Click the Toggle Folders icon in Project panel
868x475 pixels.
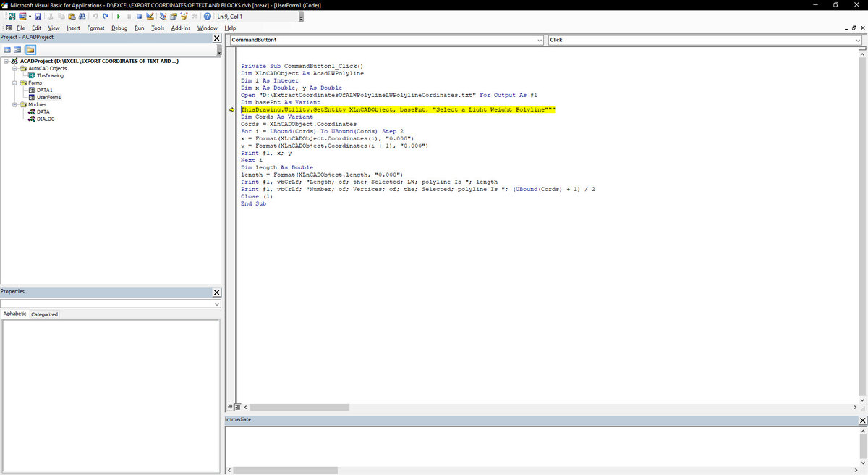point(31,50)
